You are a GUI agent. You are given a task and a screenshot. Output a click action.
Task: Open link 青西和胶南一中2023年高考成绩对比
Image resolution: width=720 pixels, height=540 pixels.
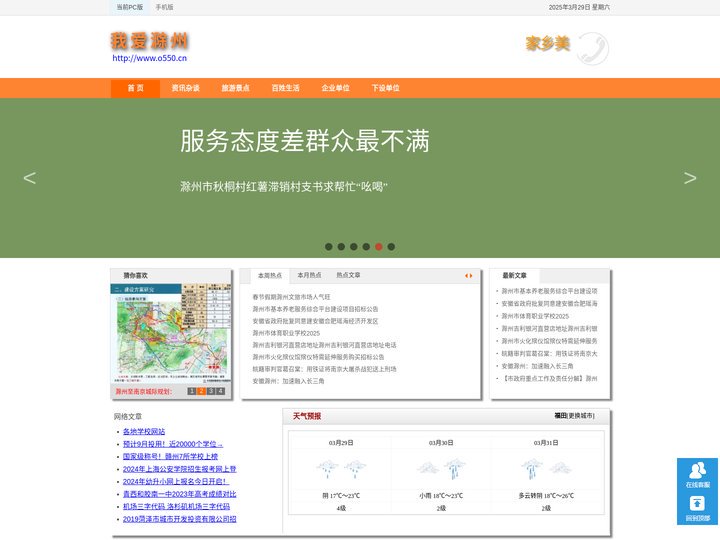click(180, 494)
